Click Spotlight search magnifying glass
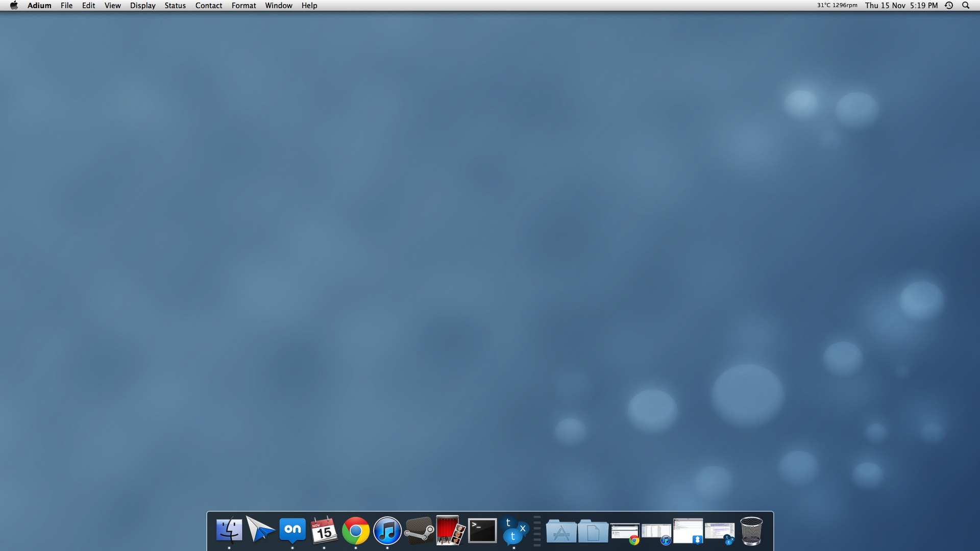The height and width of the screenshot is (551, 980). pos(965,6)
